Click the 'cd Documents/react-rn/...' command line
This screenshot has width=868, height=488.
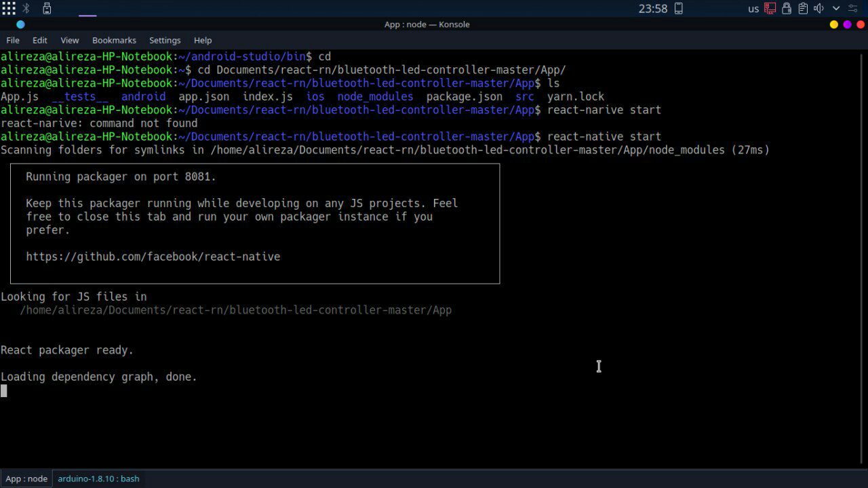382,70
